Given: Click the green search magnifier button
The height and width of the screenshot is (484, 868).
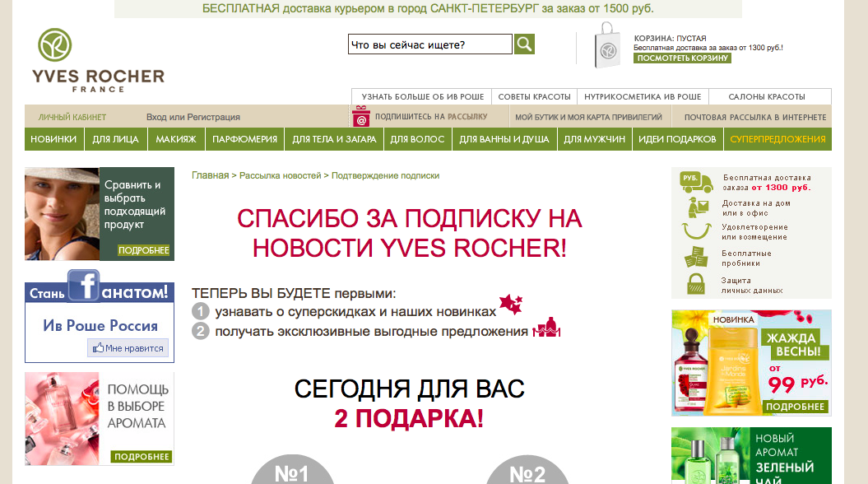Looking at the screenshot, I should coord(524,44).
